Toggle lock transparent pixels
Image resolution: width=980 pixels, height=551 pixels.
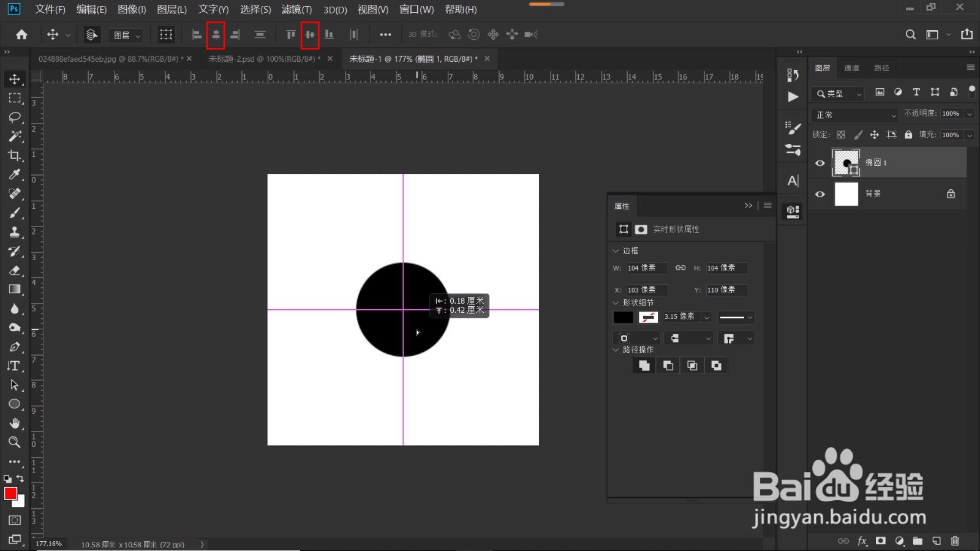[841, 135]
